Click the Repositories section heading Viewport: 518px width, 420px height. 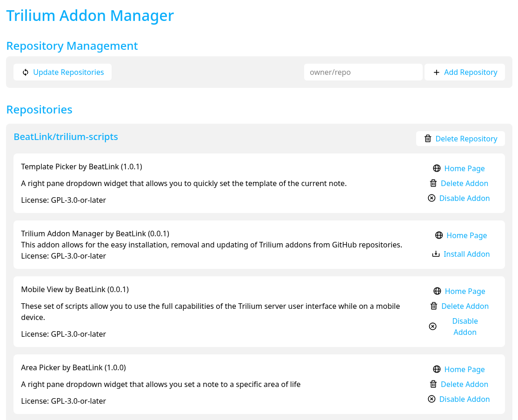click(x=40, y=110)
